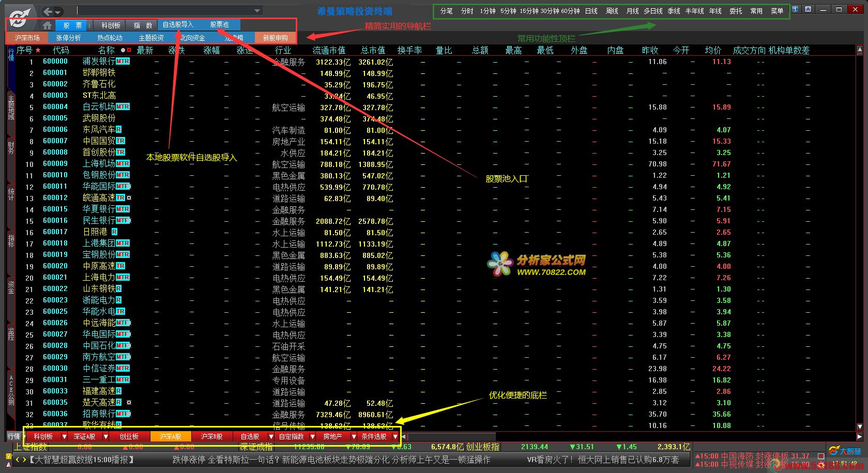Select the 创业板 bottom tab
868x473 pixels.
point(129,437)
